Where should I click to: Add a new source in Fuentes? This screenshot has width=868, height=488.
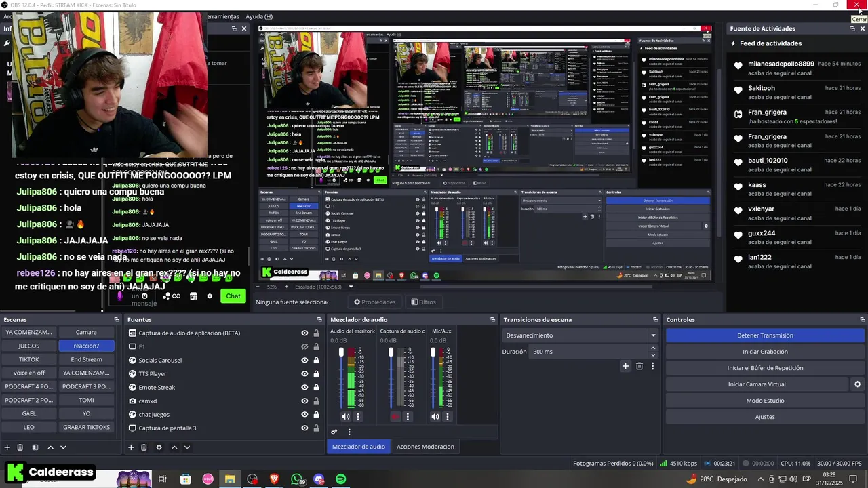click(131, 447)
